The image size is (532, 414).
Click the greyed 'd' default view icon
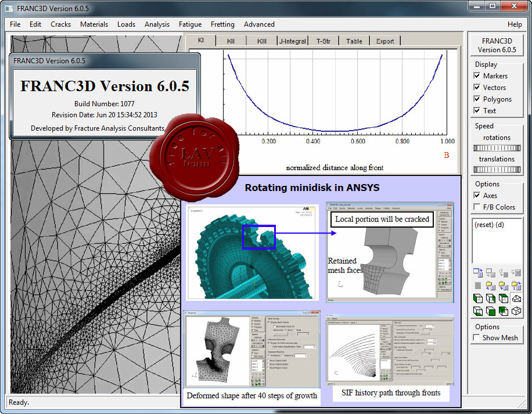(504, 273)
